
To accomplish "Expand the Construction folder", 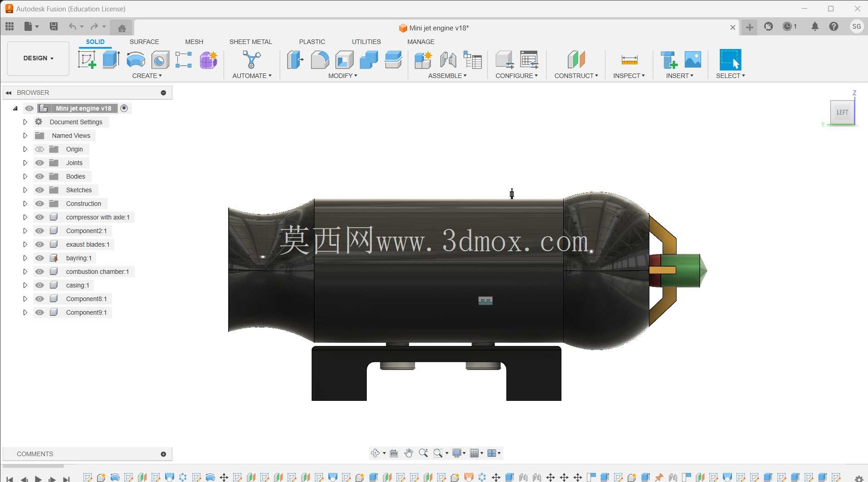I will [25, 204].
